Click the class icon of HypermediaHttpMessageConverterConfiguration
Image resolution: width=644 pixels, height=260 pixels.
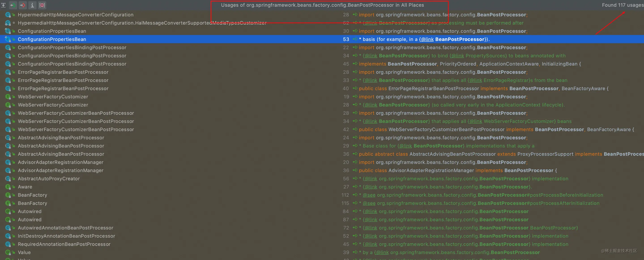click(x=8, y=15)
